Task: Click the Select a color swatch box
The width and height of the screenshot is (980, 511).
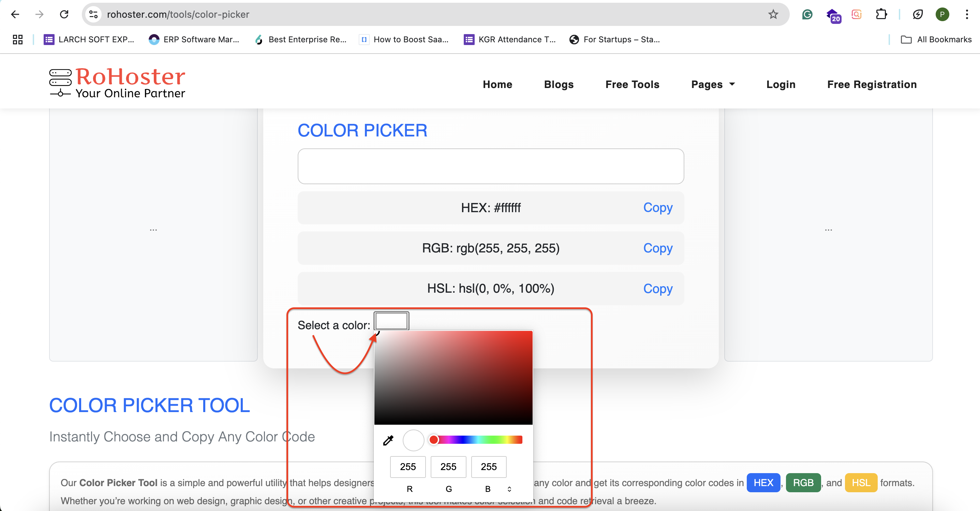Action: [x=391, y=321]
